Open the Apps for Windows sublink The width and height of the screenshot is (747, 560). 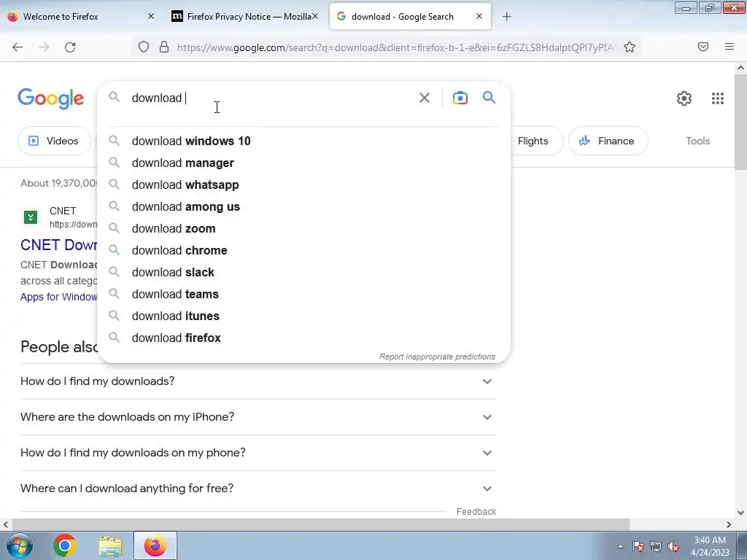58,297
